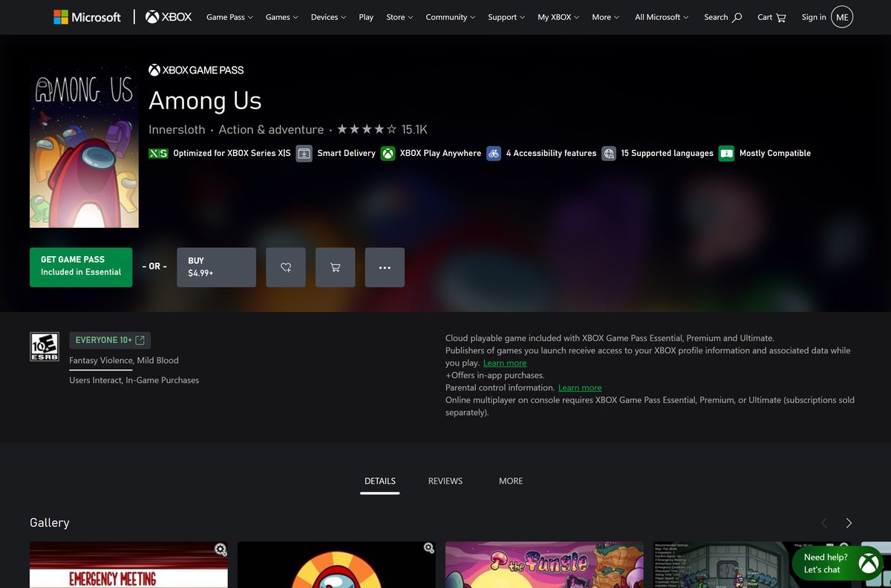Click GET GAME PASS button
The width and height of the screenshot is (891, 588).
click(x=81, y=267)
